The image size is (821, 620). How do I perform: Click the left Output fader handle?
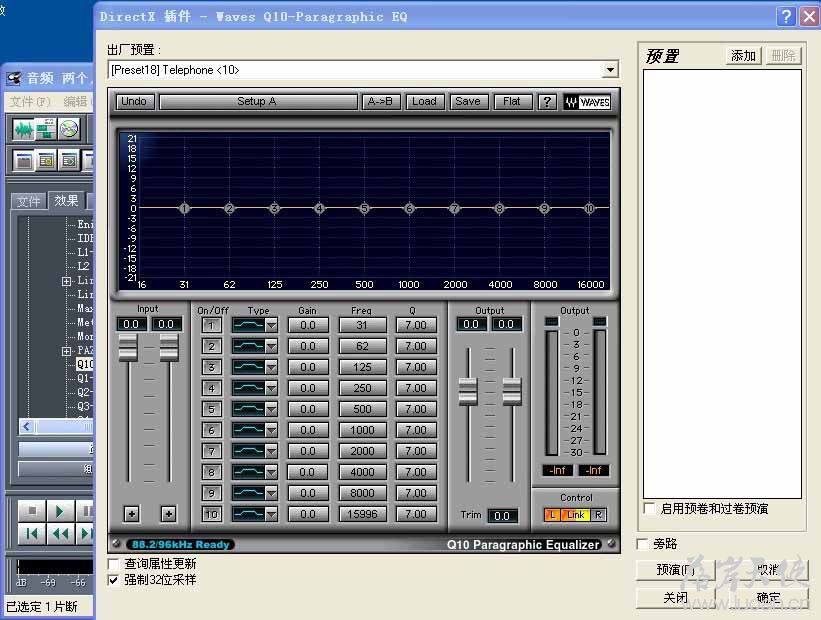pyautogui.click(x=468, y=391)
